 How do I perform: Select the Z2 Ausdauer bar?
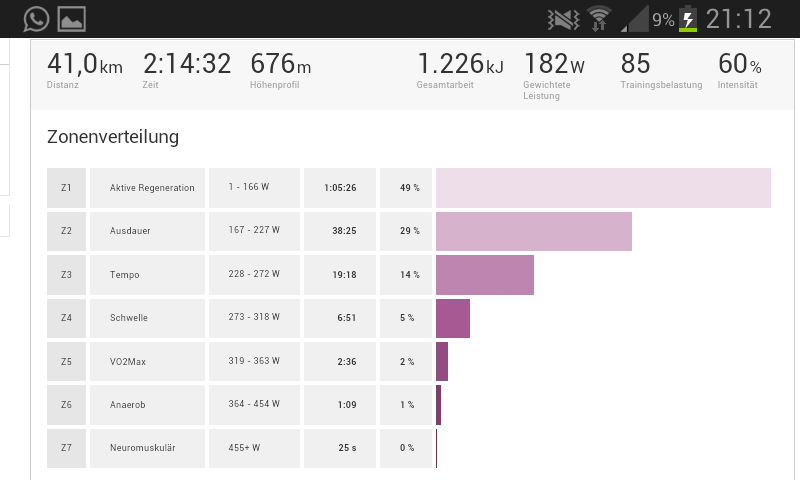[x=534, y=231]
